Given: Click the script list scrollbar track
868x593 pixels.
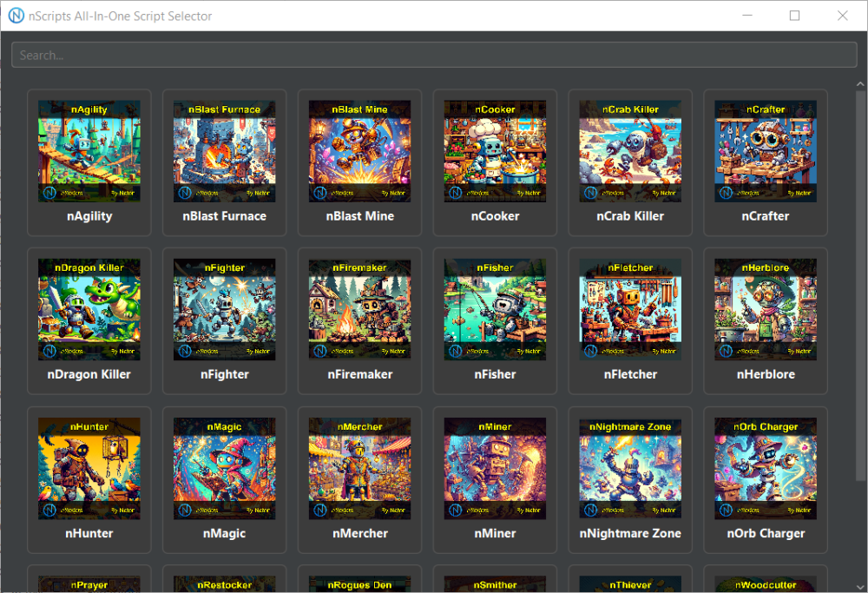Looking at the screenshot, I should [x=860, y=335].
